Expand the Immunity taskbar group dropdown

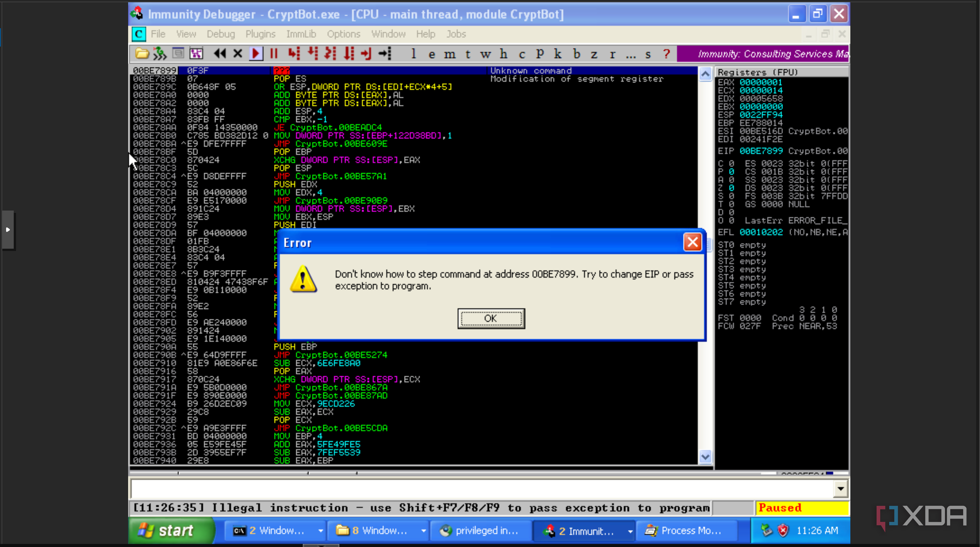click(630, 531)
